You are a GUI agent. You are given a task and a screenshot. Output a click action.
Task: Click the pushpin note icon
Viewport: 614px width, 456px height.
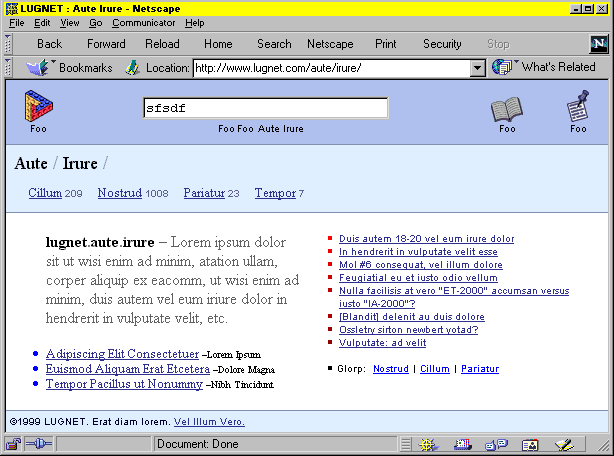pos(578,106)
